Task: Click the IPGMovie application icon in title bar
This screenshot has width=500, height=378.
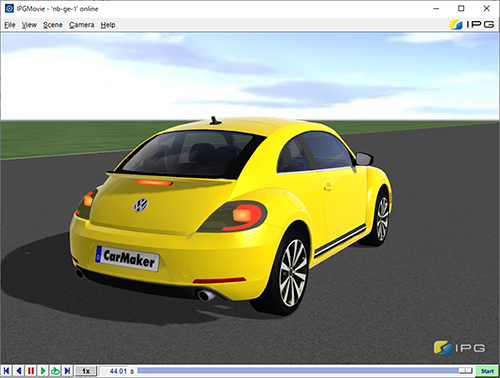Action: [9, 9]
